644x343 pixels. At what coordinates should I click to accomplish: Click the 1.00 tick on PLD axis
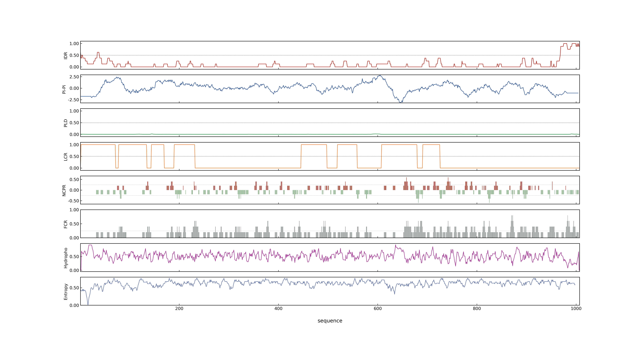(x=74, y=111)
